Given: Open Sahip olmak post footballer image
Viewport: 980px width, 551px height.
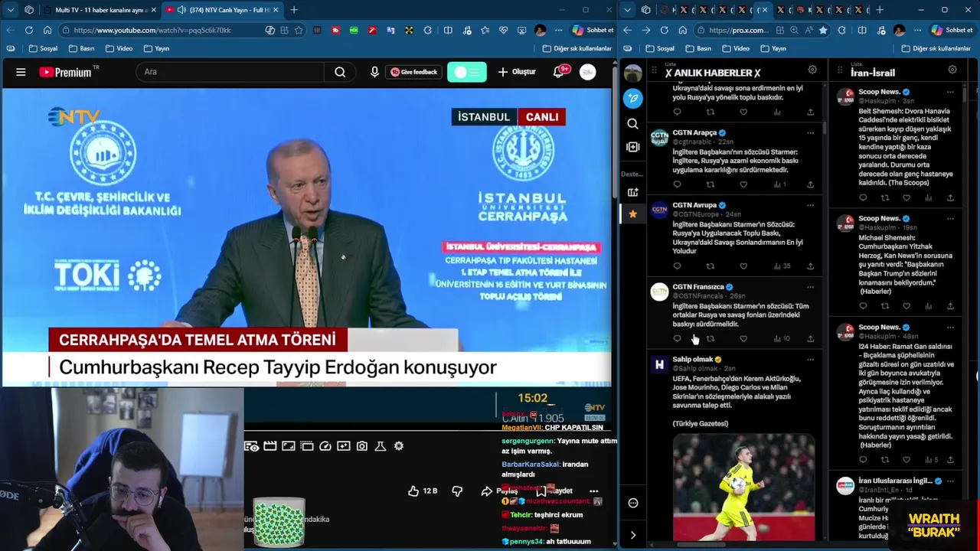Looking at the screenshot, I should pos(743,487).
